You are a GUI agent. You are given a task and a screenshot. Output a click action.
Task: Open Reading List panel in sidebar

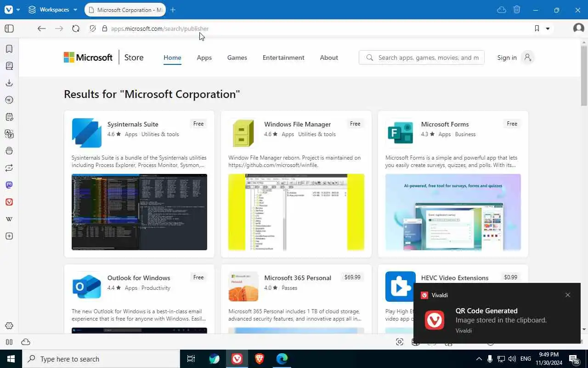(x=9, y=66)
